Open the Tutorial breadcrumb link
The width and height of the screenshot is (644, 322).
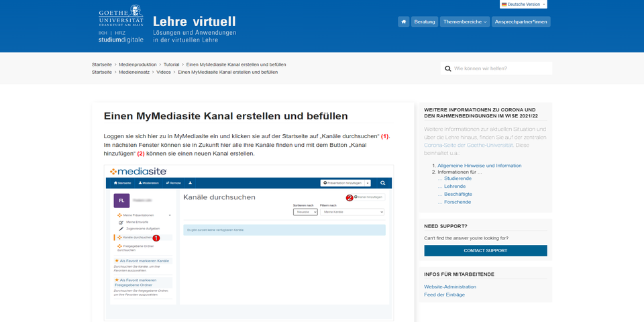(x=171, y=64)
